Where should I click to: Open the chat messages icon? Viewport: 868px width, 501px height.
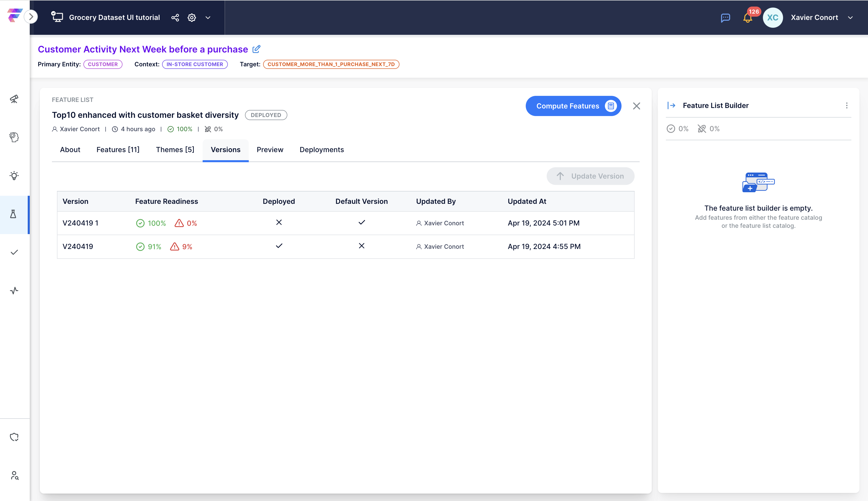(x=725, y=18)
